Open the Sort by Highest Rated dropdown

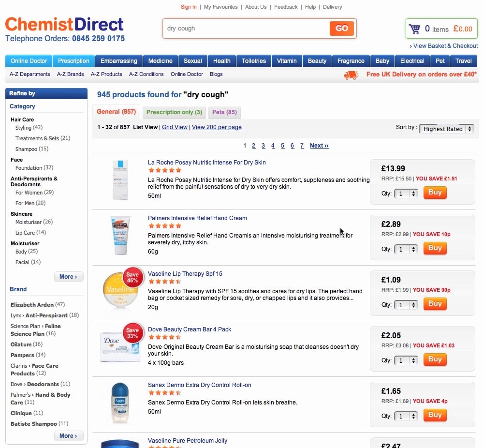447,129
